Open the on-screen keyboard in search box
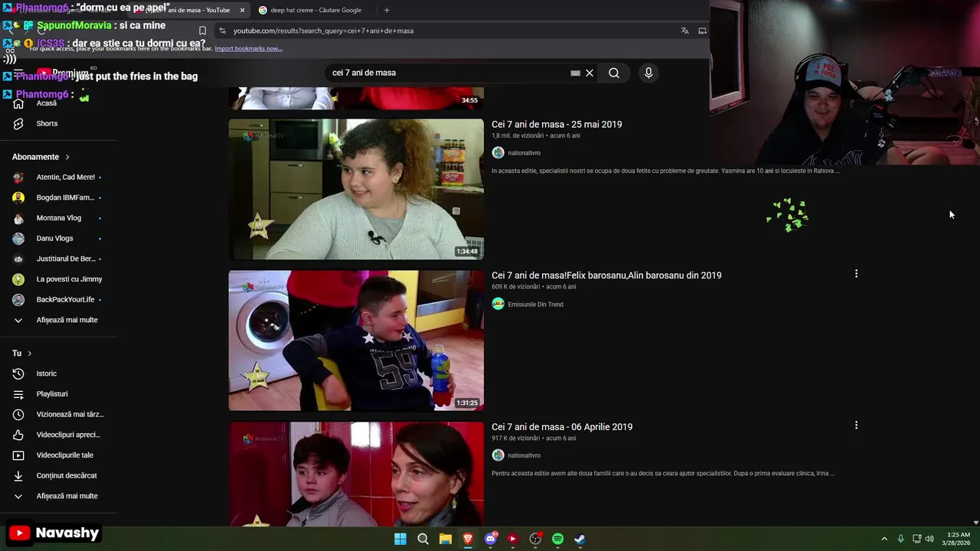The height and width of the screenshot is (551, 980). 575,73
